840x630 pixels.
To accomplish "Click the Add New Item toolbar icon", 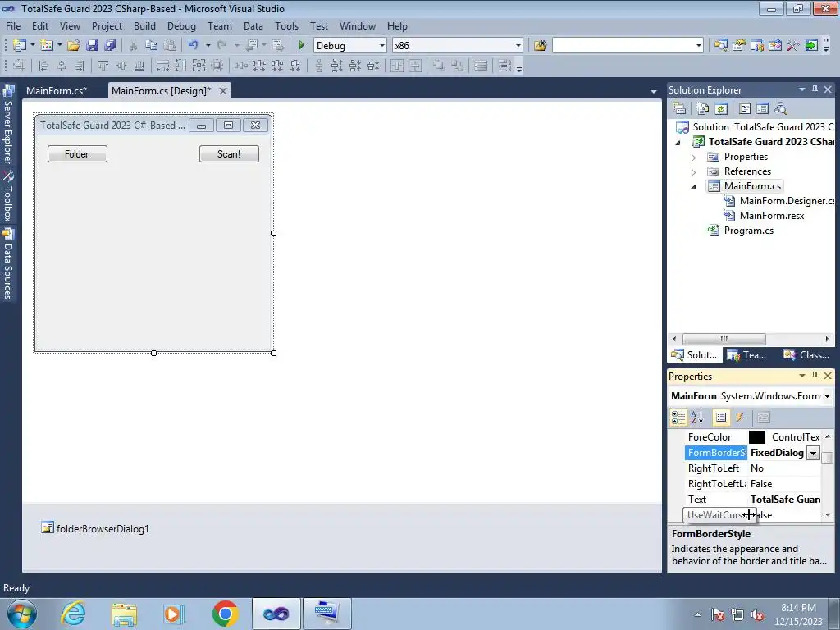I will click(x=46, y=46).
